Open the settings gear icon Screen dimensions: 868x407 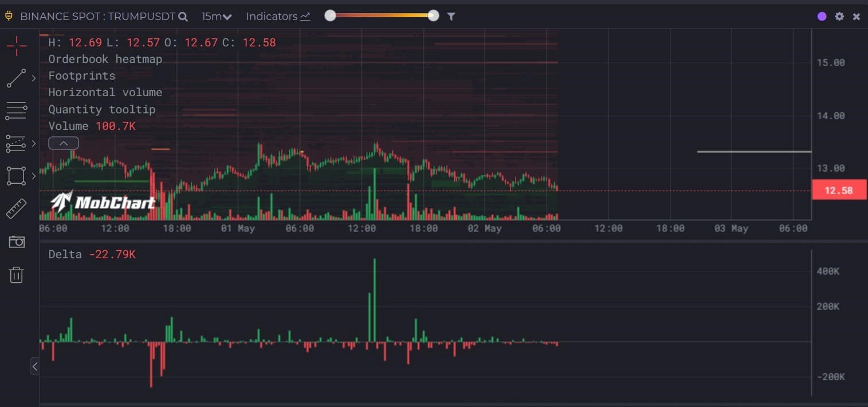pos(839,17)
